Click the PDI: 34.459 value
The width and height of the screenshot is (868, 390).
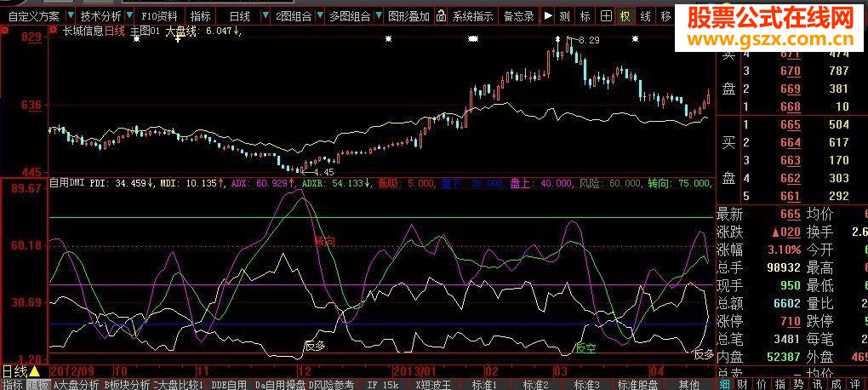tap(123, 182)
